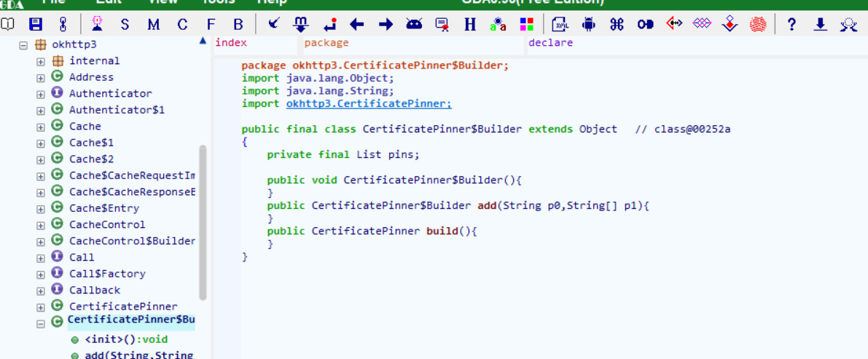The image size is (868, 359).
Task: Open help with the question mark icon
Action: coord(792,24)
